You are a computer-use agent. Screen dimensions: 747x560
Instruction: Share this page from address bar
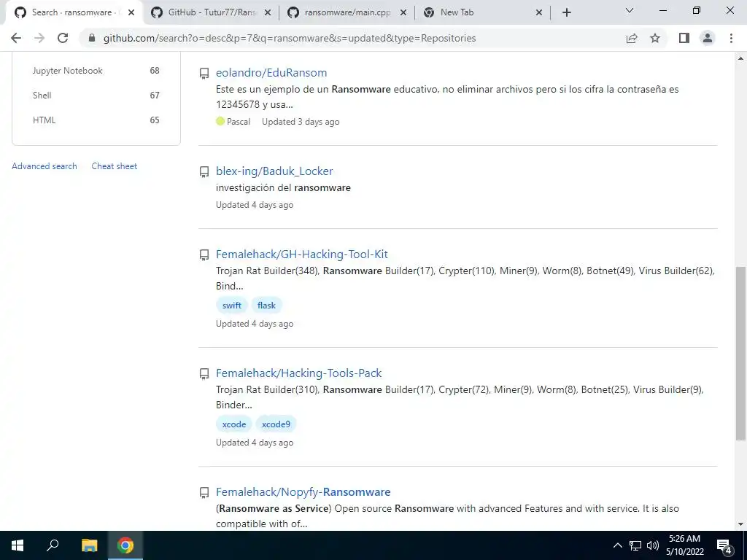tap(632, 38)
